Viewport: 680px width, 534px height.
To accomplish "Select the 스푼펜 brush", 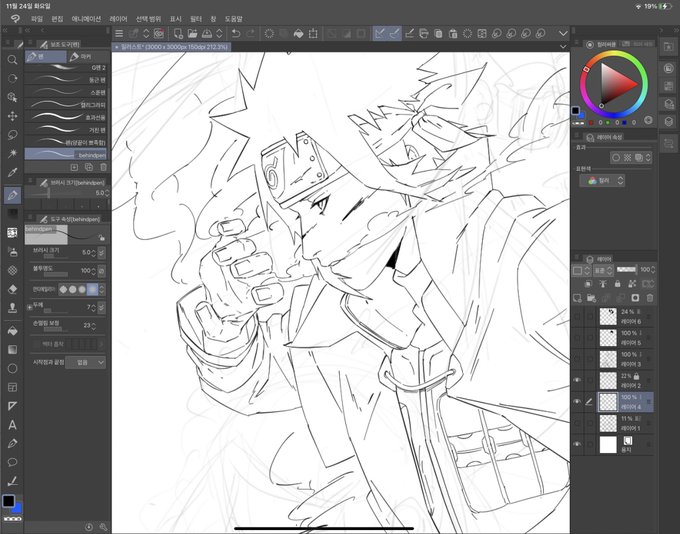I will pyautogui.click(x=66, y=92).
